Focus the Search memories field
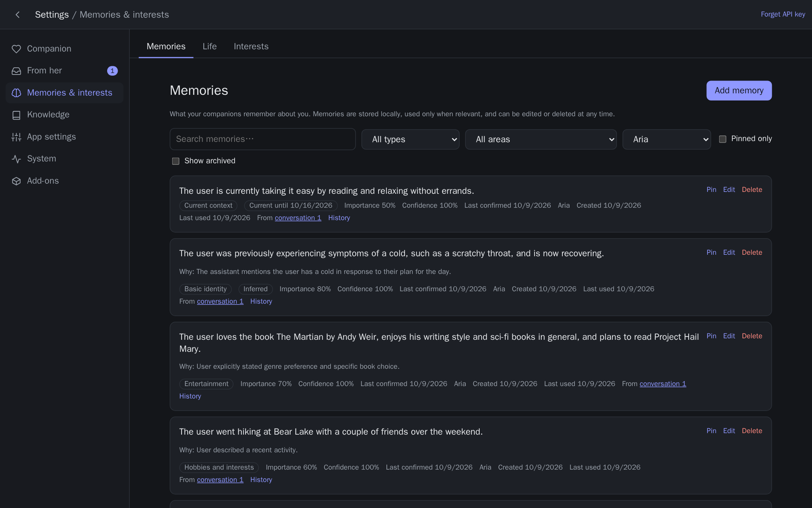This screenshot has height=508, width=812. pyautogui.click(x=262, y=139)
